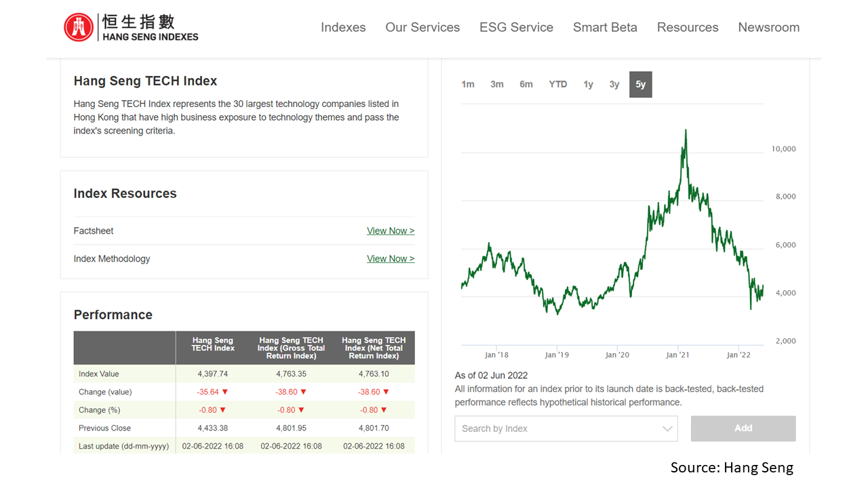Screen dimensions: 868x488
Task: Click the Hang Seng Indexes logo
Action: [131, 27]
